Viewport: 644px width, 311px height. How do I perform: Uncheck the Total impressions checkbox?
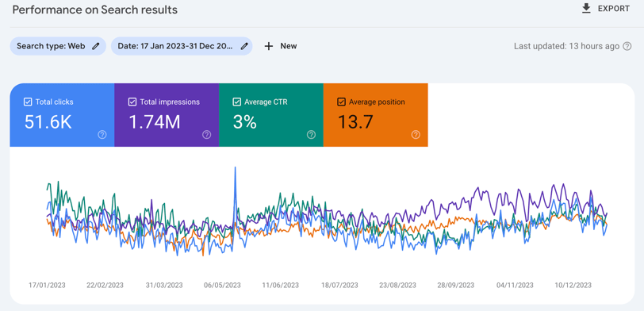tap(132, 102)
